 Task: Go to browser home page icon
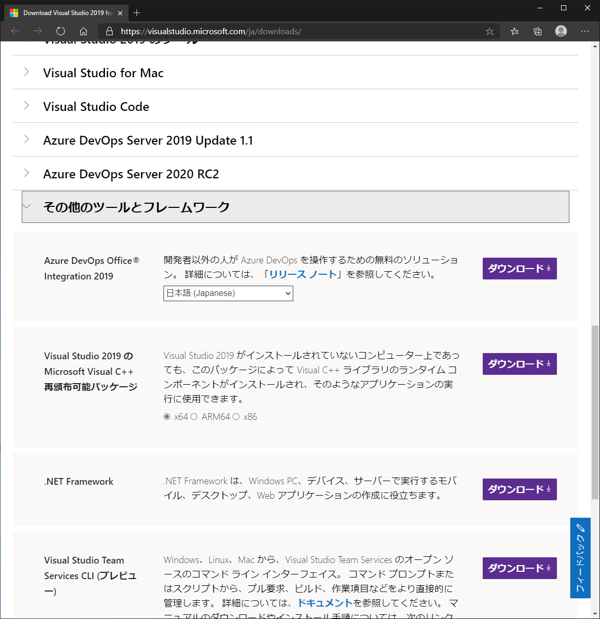point(84,31)
